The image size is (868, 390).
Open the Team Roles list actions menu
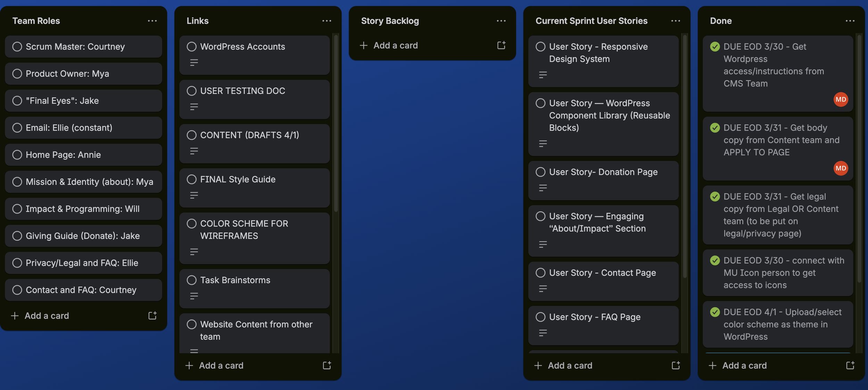(152, 21)
